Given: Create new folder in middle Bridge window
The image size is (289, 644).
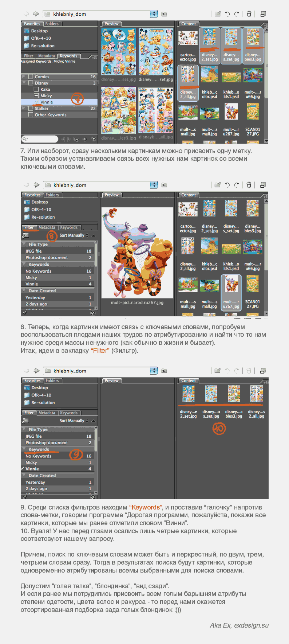Looking at the screenshot, I should pos(218,185).
